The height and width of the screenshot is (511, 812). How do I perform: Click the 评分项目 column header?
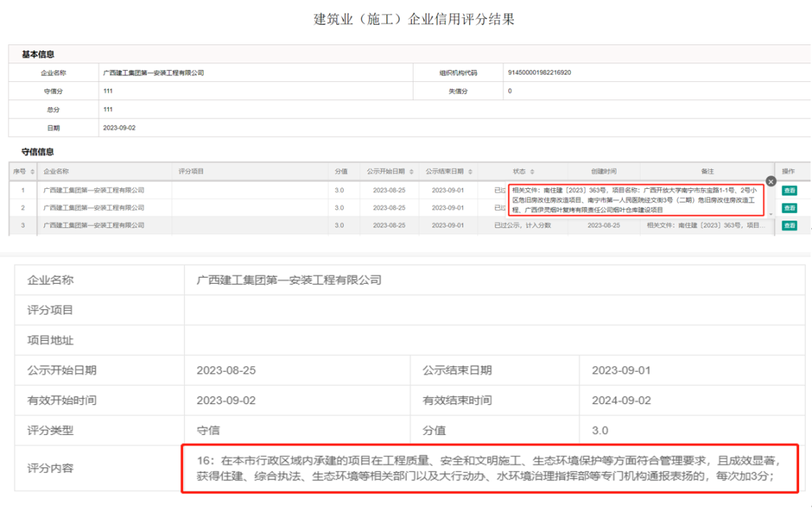pyautogui.click(x=191, y=172)
